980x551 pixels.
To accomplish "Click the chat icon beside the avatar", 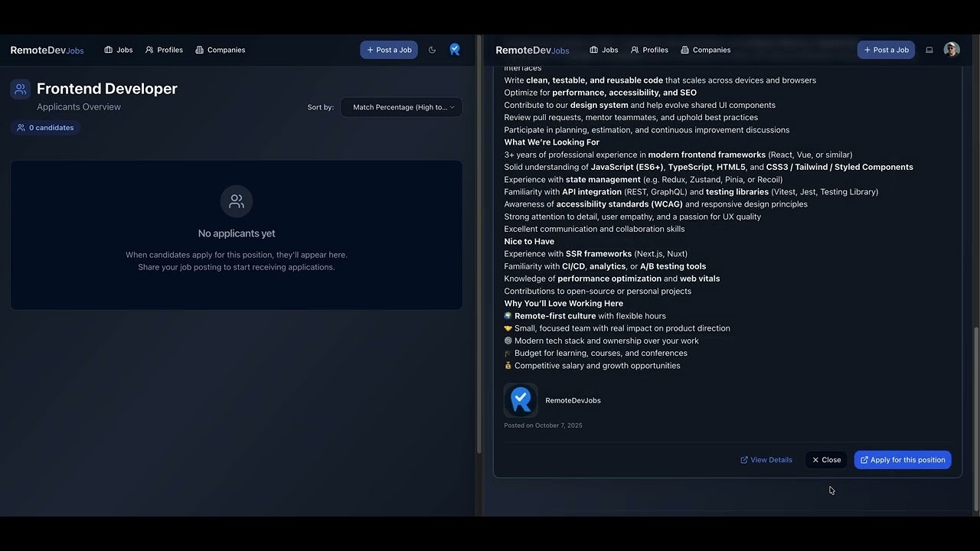I will pos(929,49).
